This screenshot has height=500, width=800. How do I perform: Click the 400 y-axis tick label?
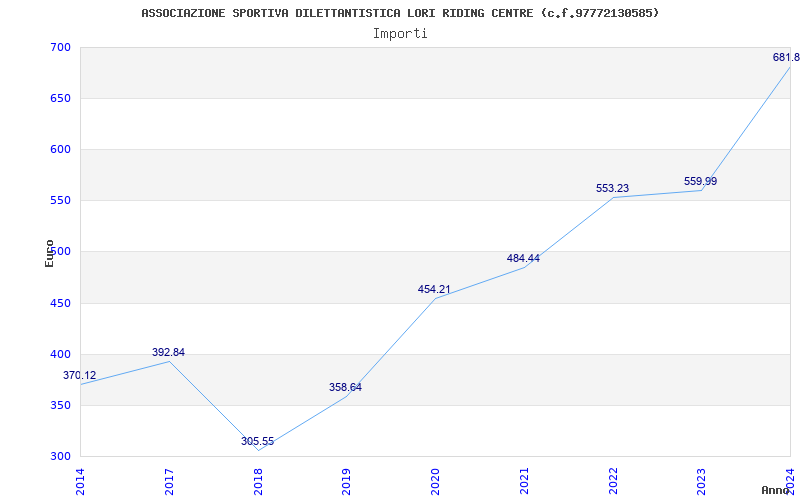(x=60, y=355)
